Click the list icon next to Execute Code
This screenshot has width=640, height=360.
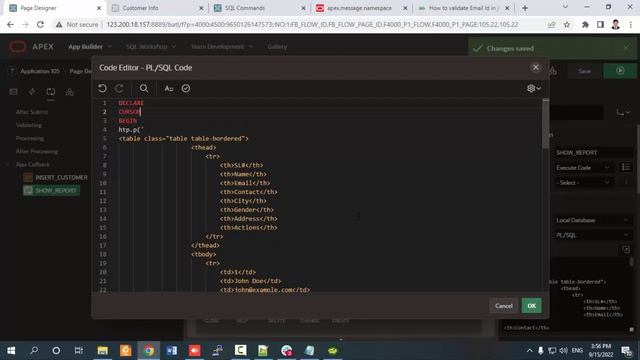point(626,167)
